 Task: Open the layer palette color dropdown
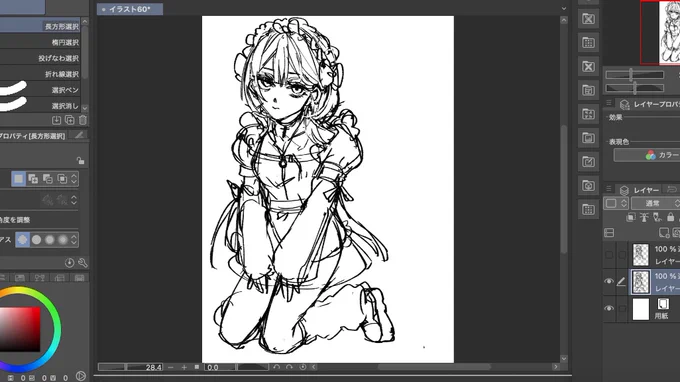616,203
